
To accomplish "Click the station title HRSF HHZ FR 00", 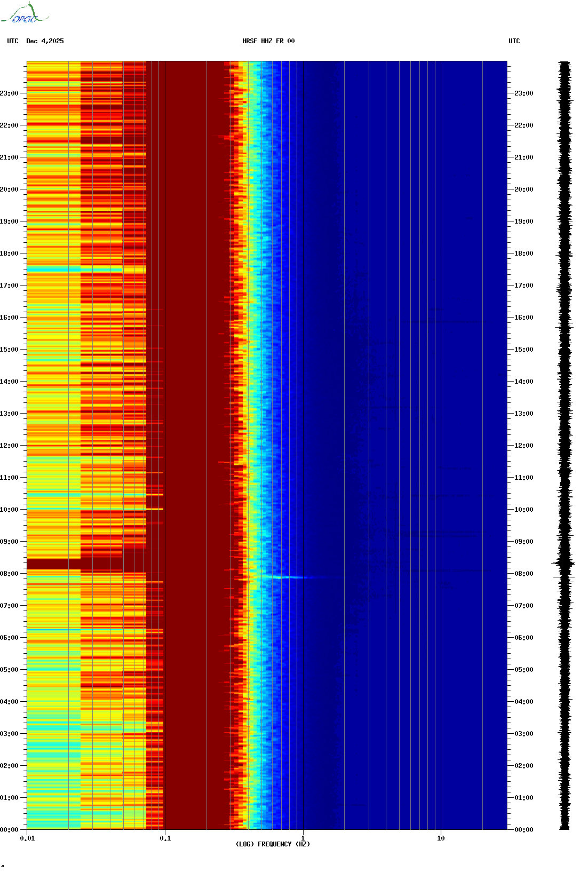I will (x=268, y=41).
